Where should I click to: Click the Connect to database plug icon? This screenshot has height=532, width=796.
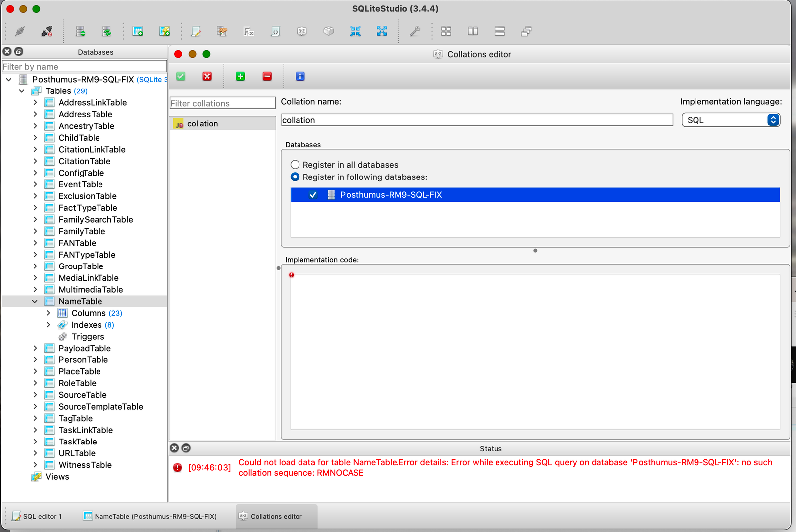pos(20,31)
